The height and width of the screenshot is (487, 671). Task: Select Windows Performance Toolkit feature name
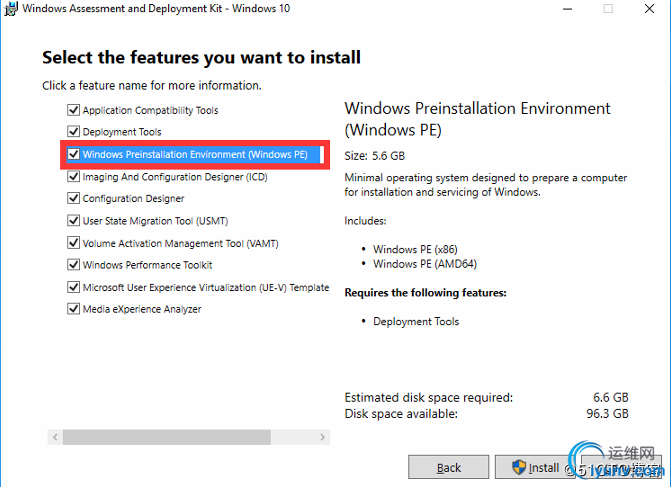[x=148, y=265]
